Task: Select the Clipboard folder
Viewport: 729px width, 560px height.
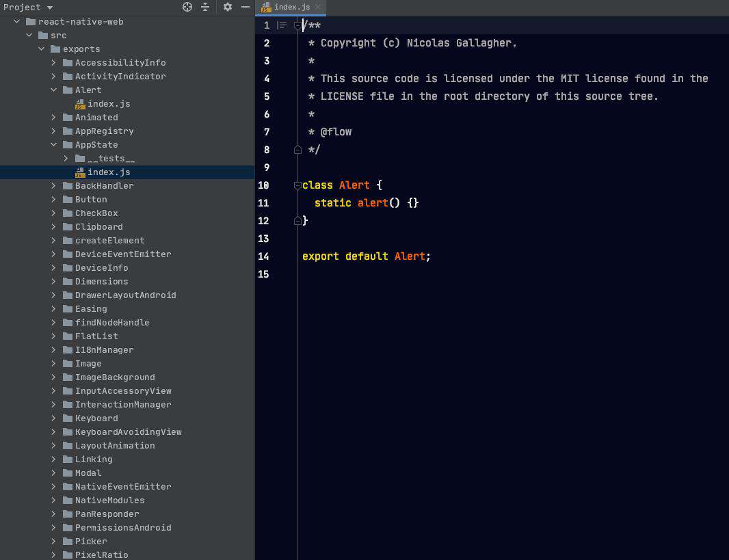Action: pos(99,227)
